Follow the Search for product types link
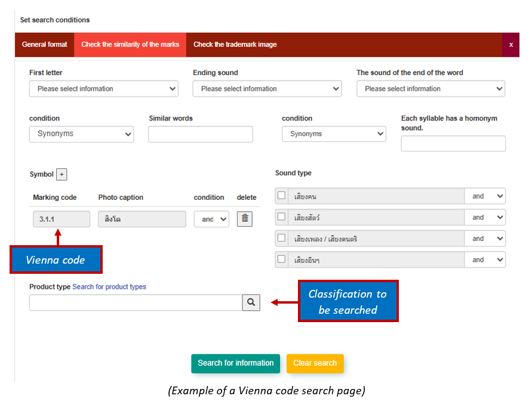The height and width of the screenshot is (408, 532). pyautogui.click(x=109, y=287)
